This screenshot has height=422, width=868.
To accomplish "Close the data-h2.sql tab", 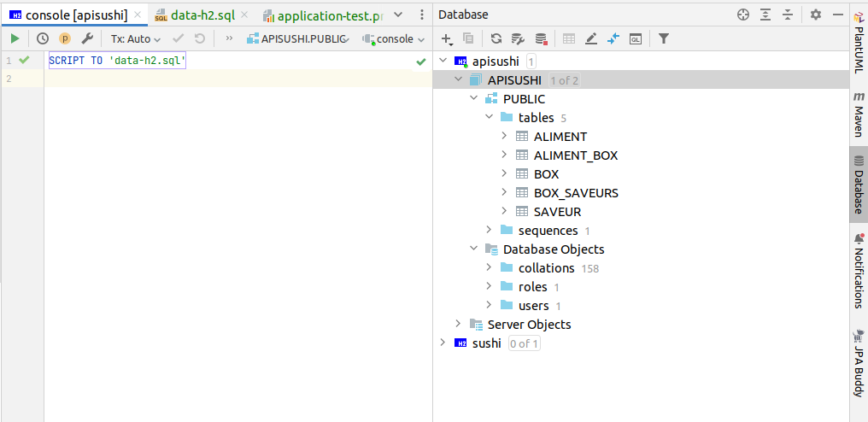I will tap(244, 15).
